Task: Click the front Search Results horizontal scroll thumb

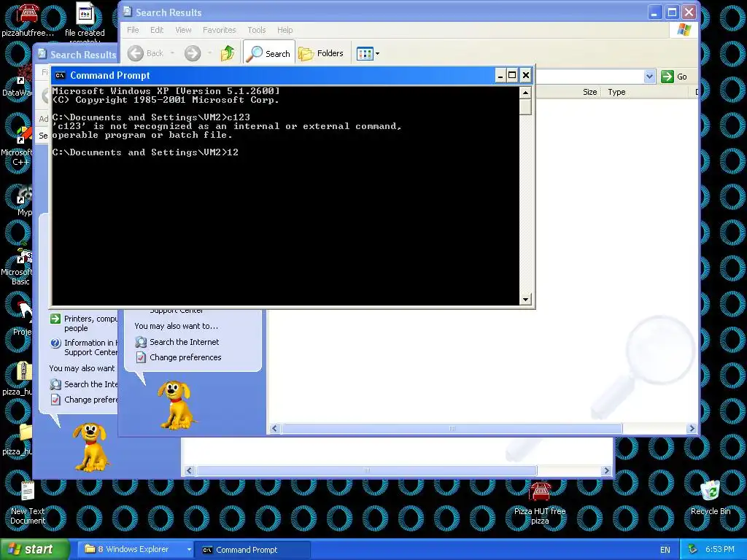Action: (452, 429)
